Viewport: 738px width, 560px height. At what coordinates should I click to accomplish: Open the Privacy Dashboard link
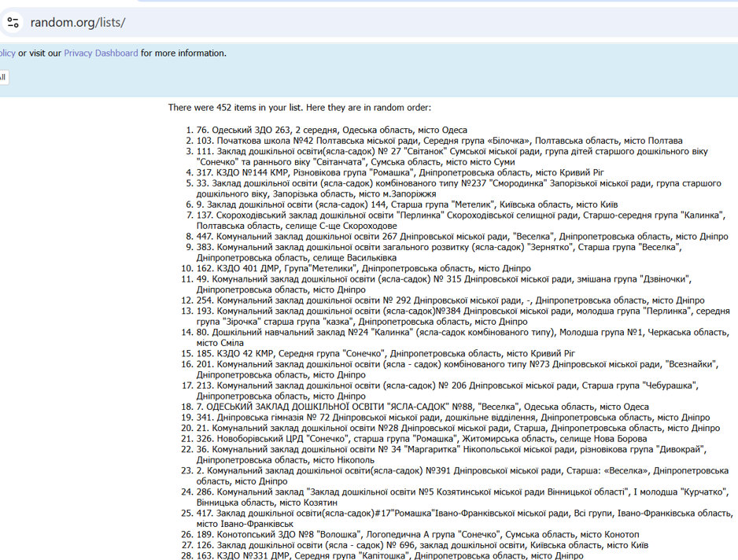pyautogui.click(x=101, y=53)
